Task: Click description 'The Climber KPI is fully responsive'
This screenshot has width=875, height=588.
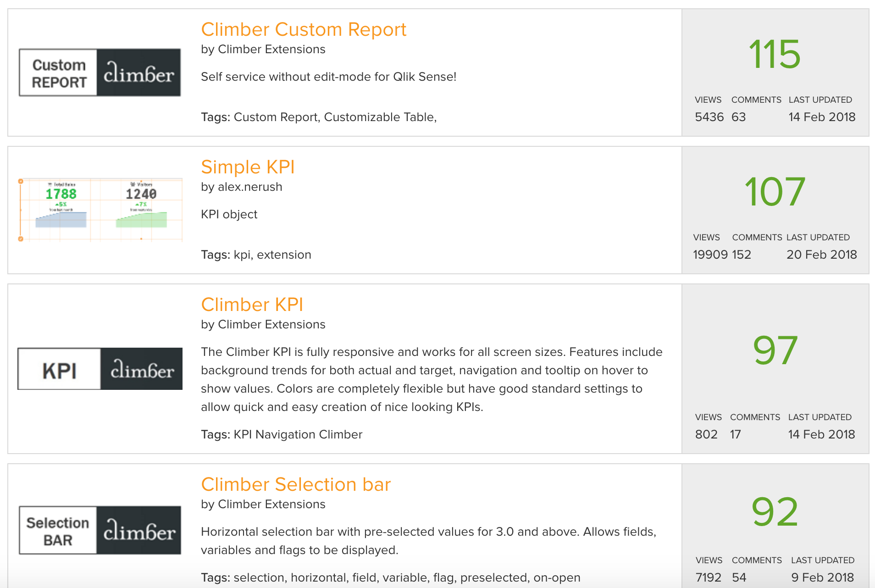Action: [x=432, y=379]
